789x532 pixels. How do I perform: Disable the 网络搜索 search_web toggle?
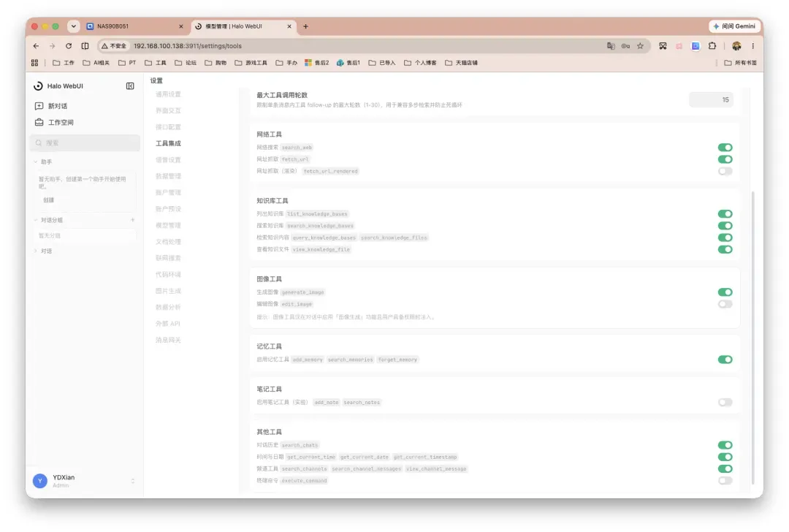point(725,148)
